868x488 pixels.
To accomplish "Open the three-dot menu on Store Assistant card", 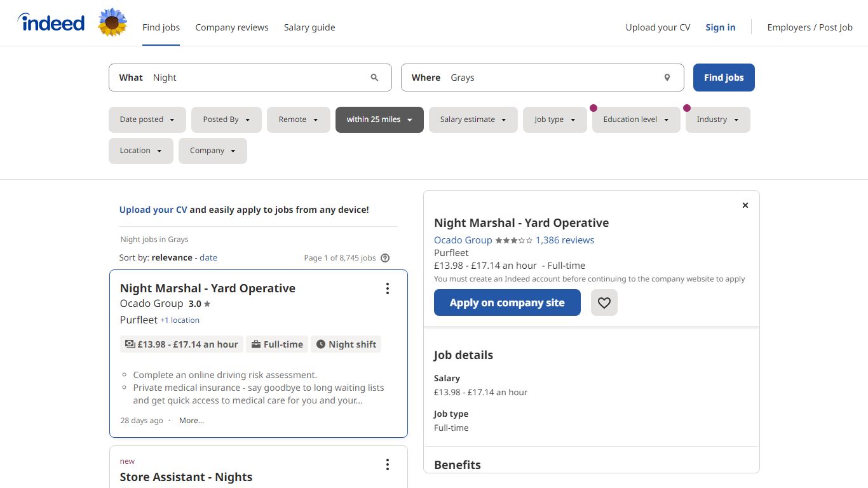I will [x=388, y=464].
